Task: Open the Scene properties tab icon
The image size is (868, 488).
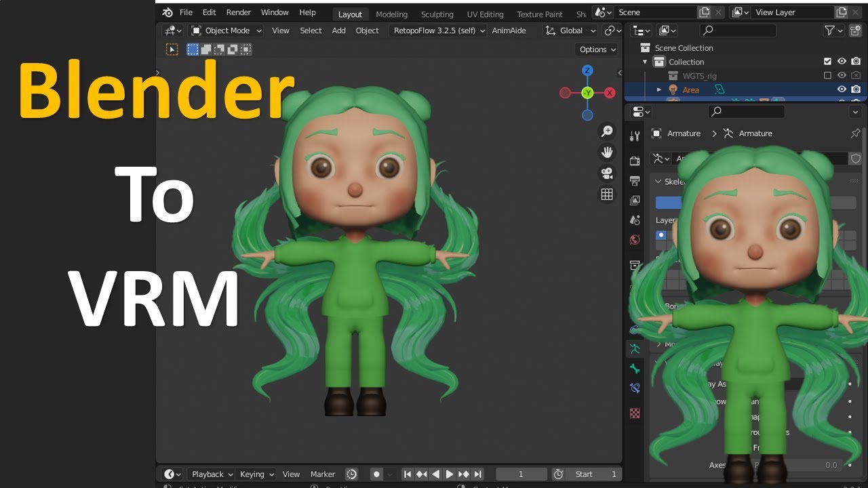Action: click(x=635, y=220)
